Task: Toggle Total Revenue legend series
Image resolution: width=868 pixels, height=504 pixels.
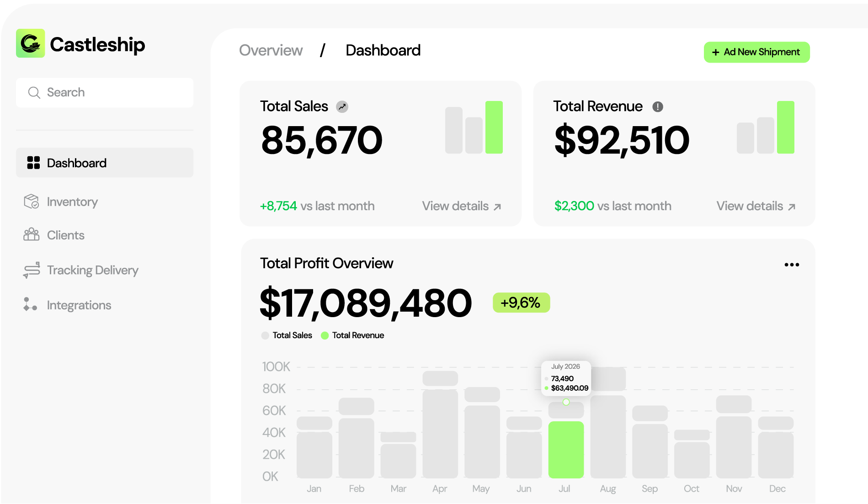Action: click(x=352, y=335)
